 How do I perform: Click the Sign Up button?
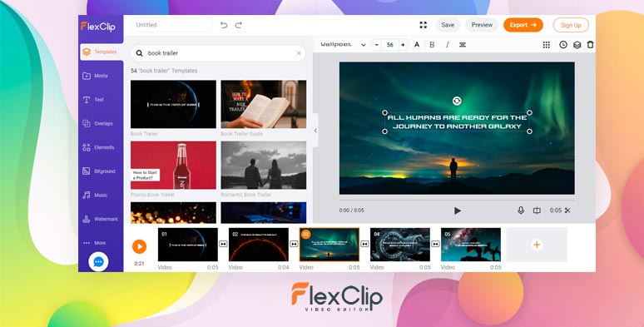tap(571, 25)
